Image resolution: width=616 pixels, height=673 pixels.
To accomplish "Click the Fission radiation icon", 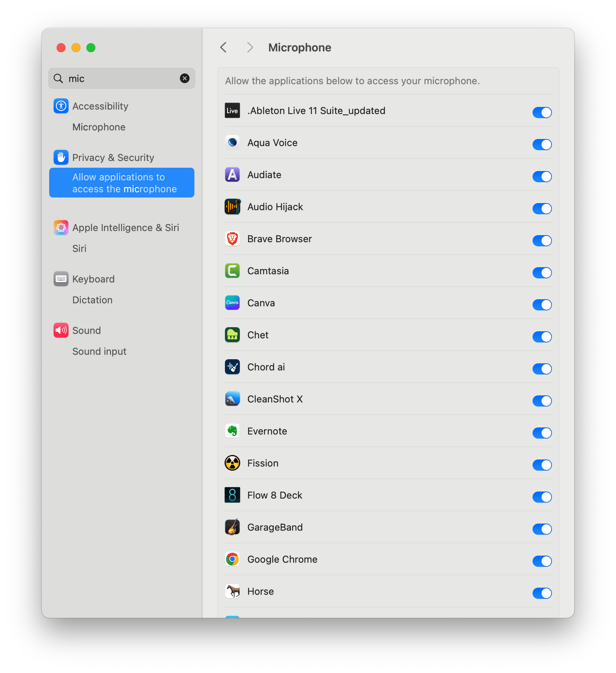I will pyautogui.click(x=232, y=463).
